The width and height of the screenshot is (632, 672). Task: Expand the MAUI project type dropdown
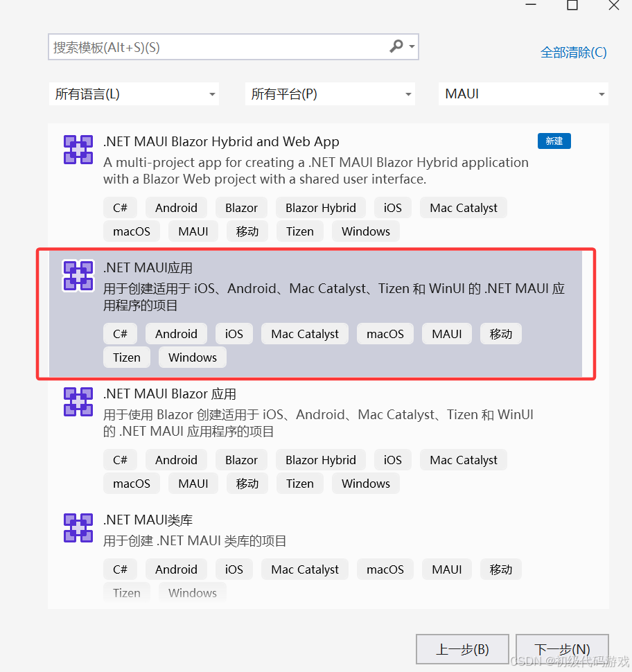[523, 94]
